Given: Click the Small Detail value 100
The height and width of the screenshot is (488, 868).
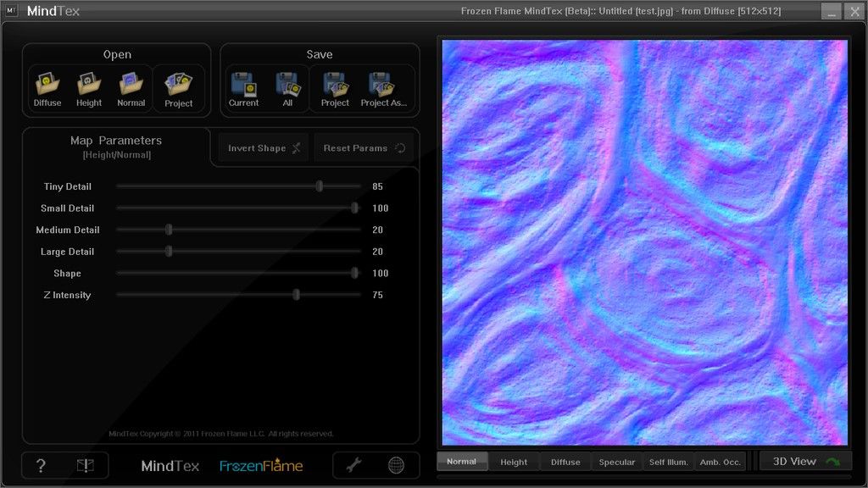Looking at the screenshot, I should 381,208.
